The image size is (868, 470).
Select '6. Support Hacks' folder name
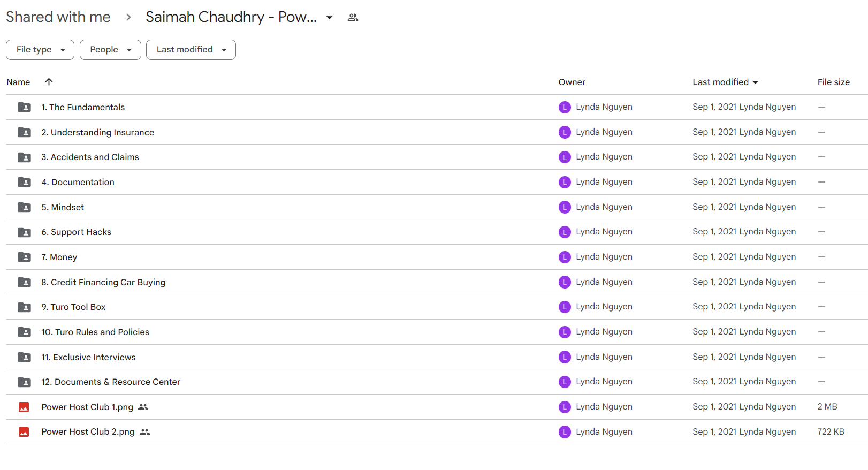tap(77, 232)
